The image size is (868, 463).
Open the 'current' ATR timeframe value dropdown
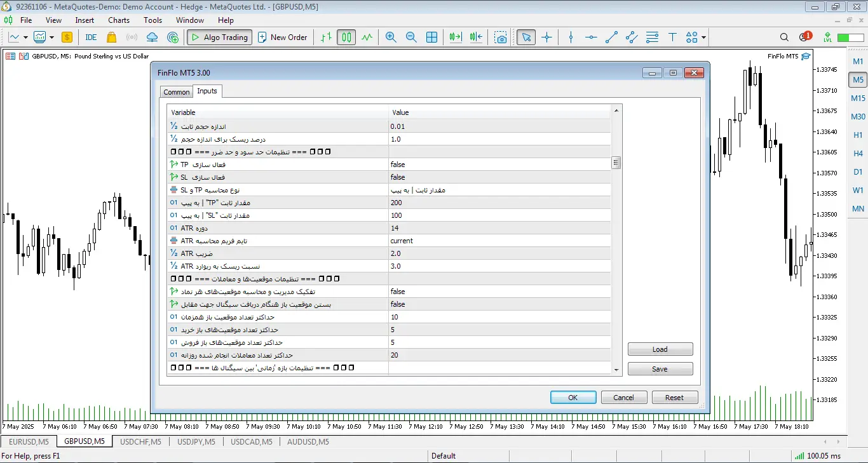click(x=499, y=241)
